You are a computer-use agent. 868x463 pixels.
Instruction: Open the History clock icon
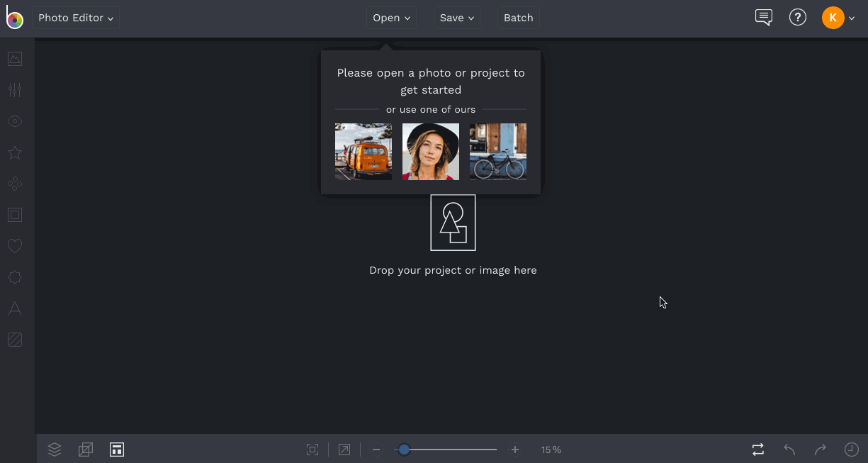852,450
